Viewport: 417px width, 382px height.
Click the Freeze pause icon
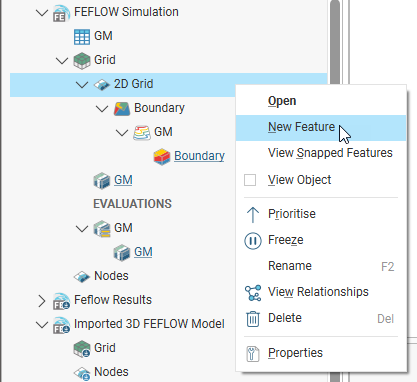point(253,240)
